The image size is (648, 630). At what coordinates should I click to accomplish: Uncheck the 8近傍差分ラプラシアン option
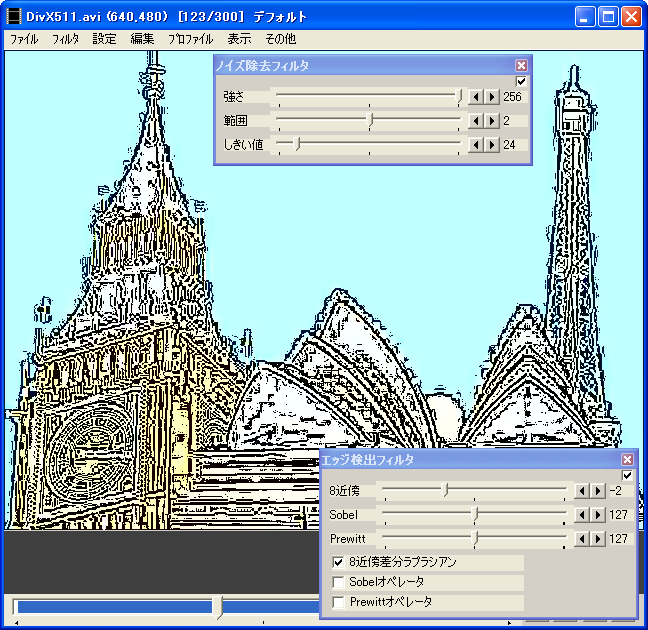[x=339, y=563]
